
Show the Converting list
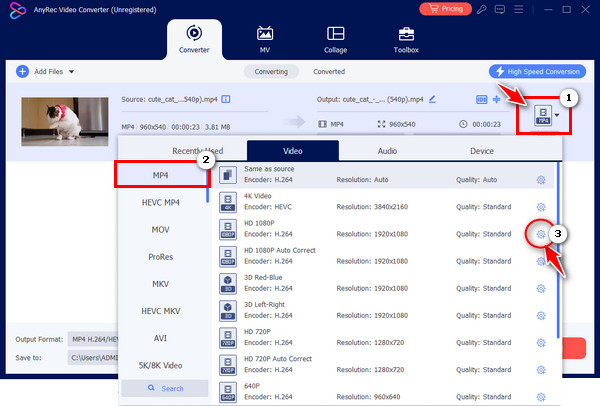[271, 72]
